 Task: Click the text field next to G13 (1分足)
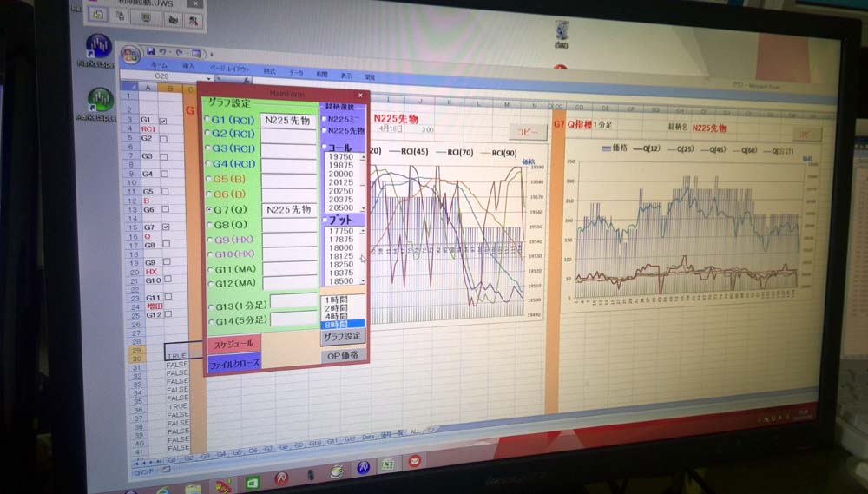coord(294,301)
